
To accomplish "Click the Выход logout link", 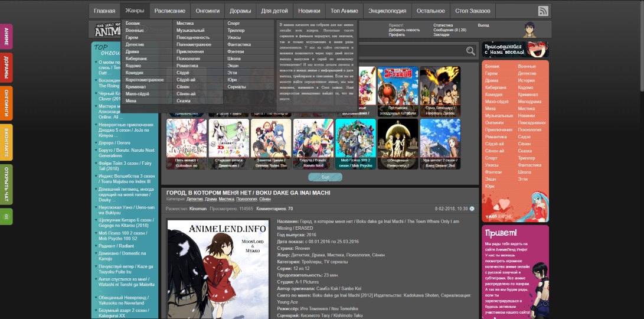I will click(483, 25).
